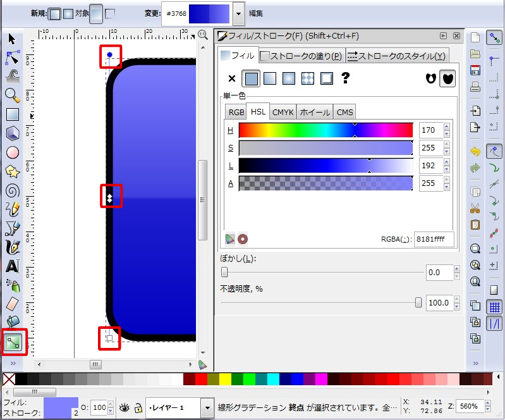Click the color management icon below the vertical scrollbar

[202, 364]
